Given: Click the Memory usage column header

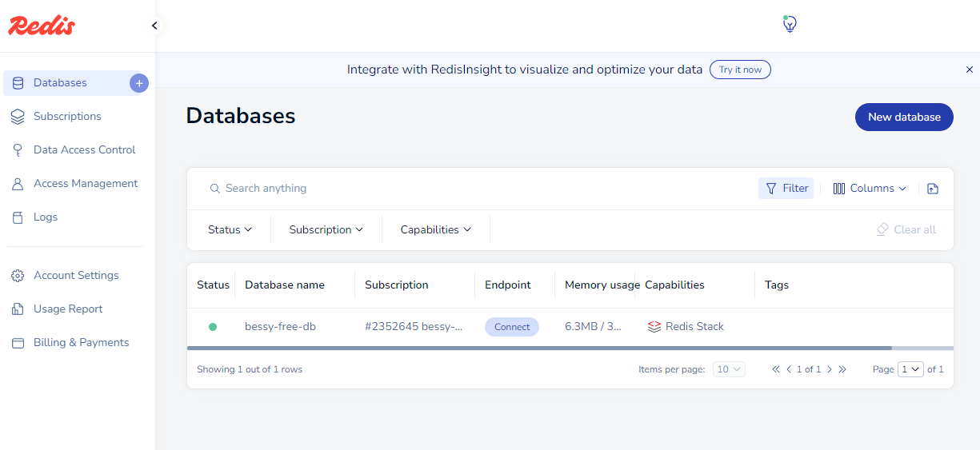Looking at the screenshot, I should pyautogui.click(x=602, y=285).
